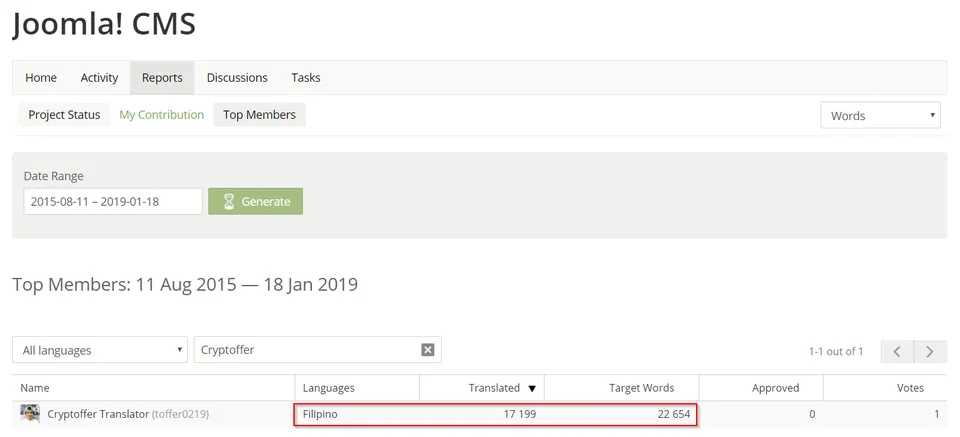Show the Project Status report
Screen dimensions: 960x437
point(64,114)
